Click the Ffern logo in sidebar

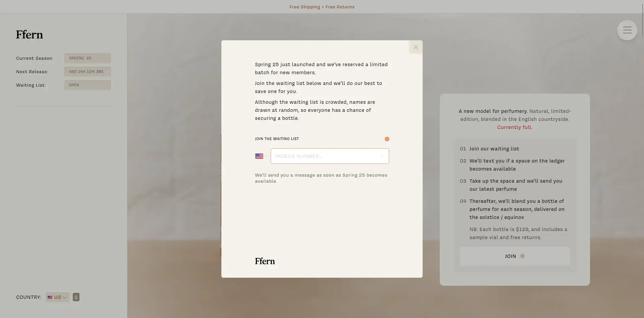30,35
